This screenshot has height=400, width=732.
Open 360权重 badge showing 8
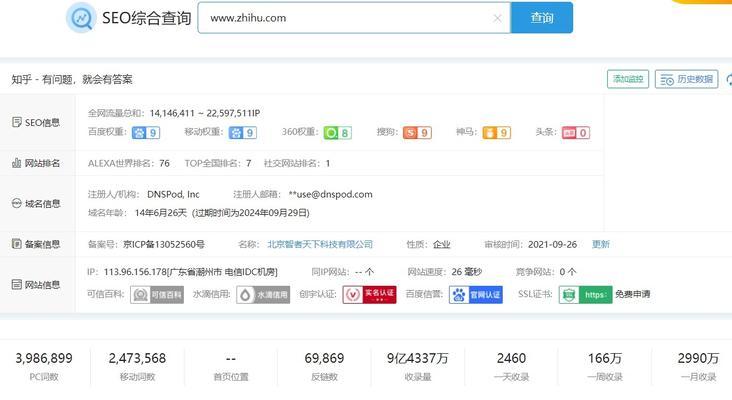click(x=338, y=133)
